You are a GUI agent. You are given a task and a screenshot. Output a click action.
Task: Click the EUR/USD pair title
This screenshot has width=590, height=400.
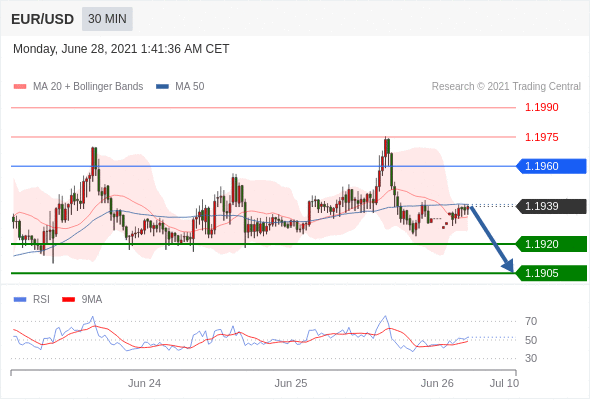point(43,19)
